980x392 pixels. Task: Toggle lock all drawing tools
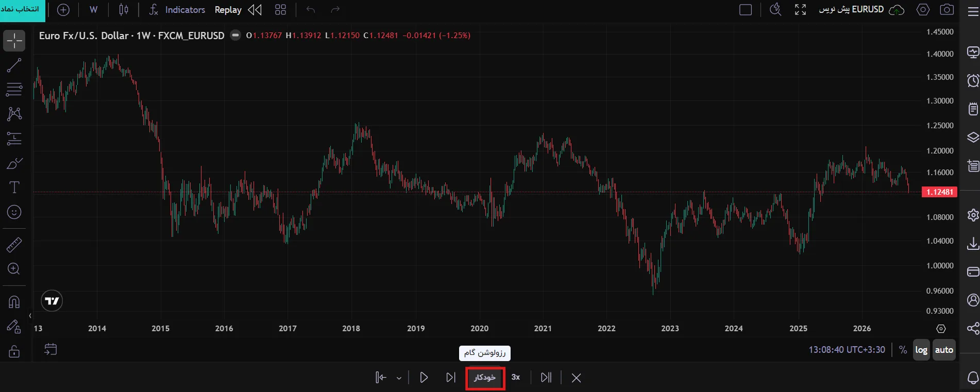coord(14,351)
